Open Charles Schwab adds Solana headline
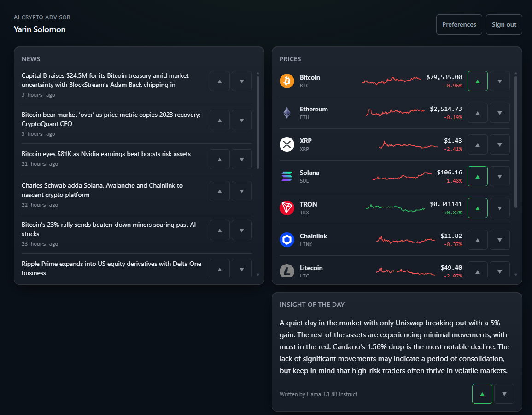Image resolution: width=532 pixels, height=415 pixels. (x=102, y=190)
